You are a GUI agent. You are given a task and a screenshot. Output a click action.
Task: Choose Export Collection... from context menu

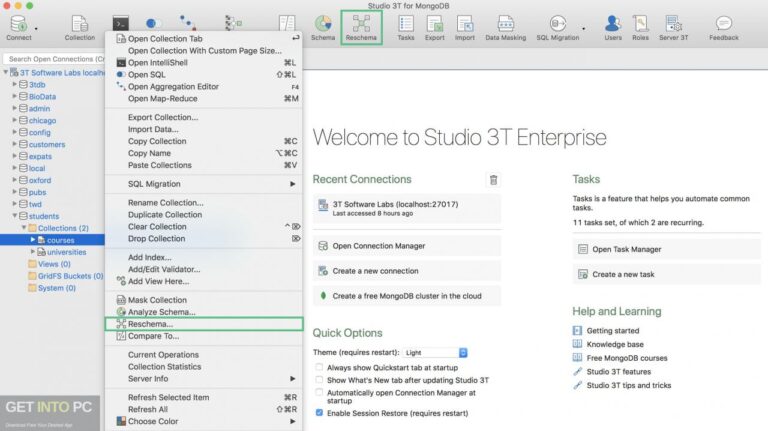204,118
